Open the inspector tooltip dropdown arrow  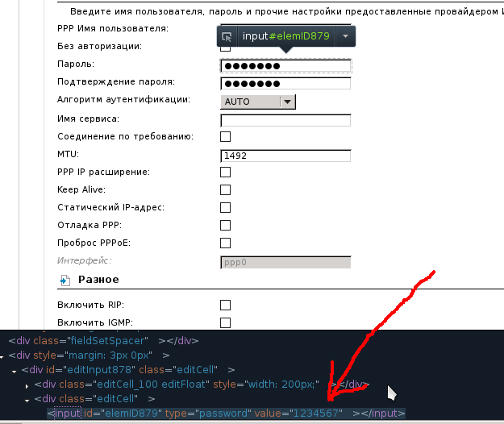point(345,36)
